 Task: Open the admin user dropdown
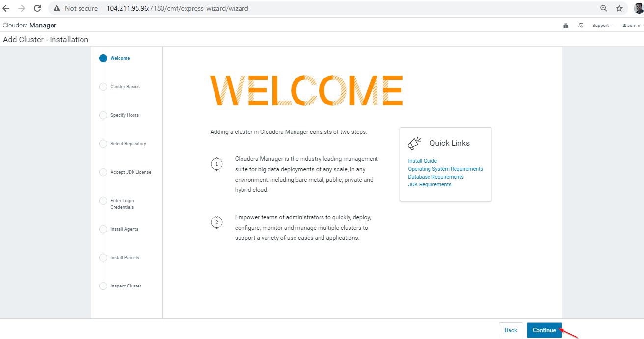click(633, 26)
